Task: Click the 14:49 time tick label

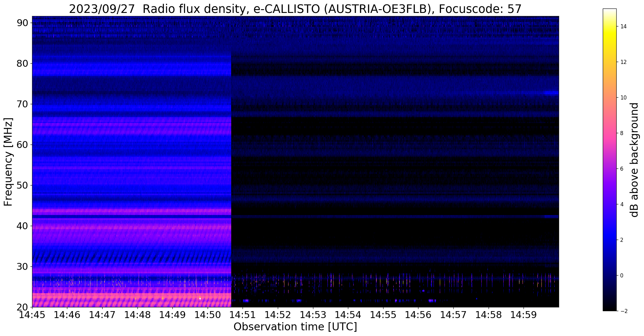Action: 172,315
